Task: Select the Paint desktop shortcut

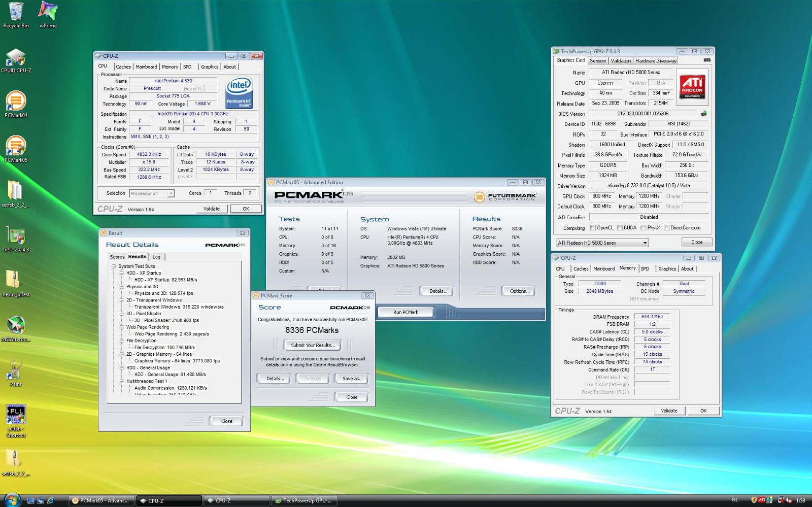Action: click(16, 374)
